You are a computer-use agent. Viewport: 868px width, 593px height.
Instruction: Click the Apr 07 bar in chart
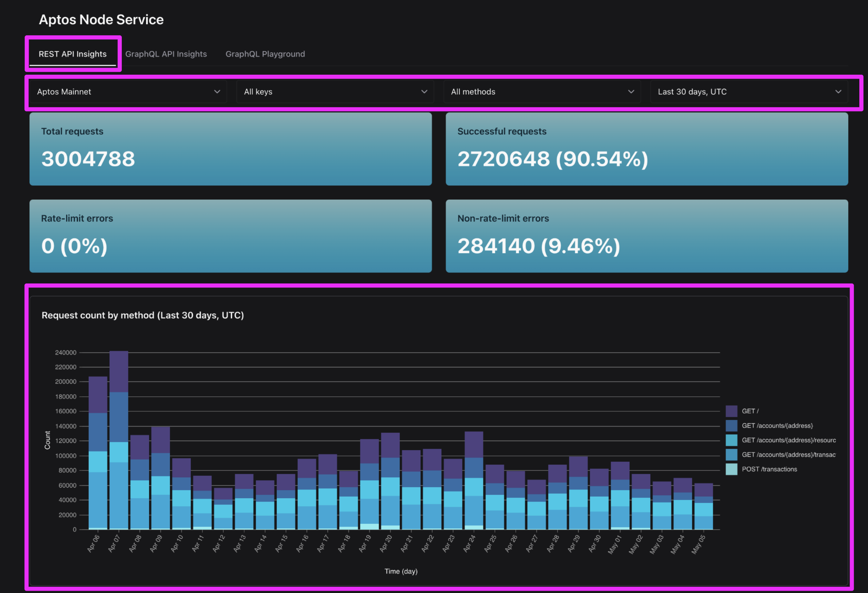point(119,448)
